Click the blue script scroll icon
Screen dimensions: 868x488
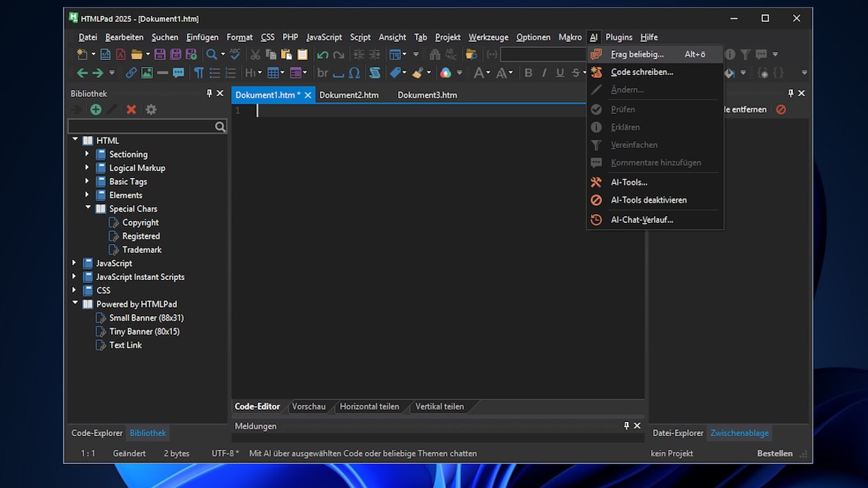click(375, 73)
